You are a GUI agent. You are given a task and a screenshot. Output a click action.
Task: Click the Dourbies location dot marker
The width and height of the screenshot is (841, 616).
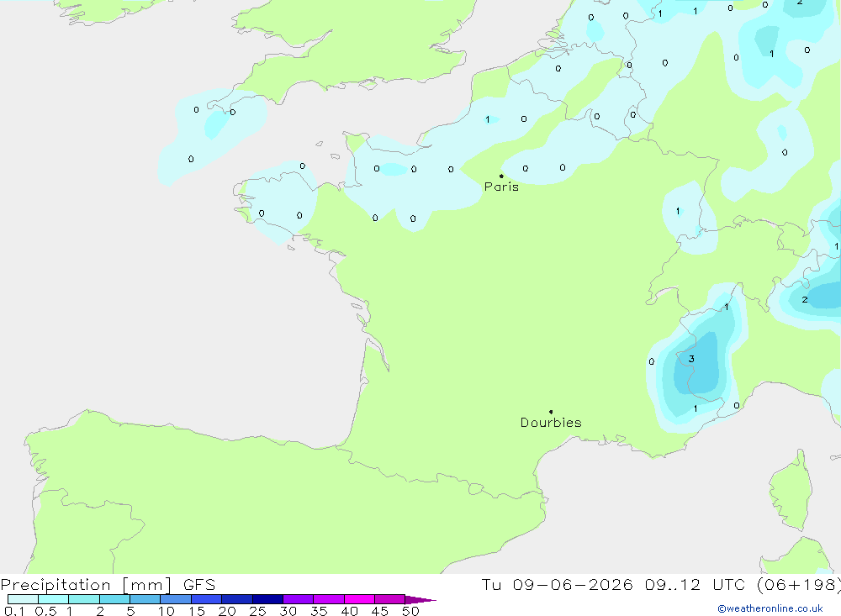click(x=551, y=412)
